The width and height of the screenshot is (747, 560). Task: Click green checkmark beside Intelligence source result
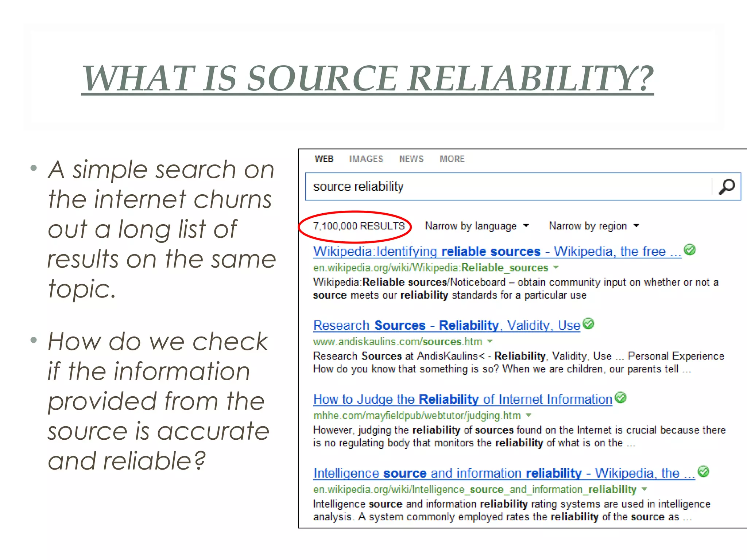point(704,471)
